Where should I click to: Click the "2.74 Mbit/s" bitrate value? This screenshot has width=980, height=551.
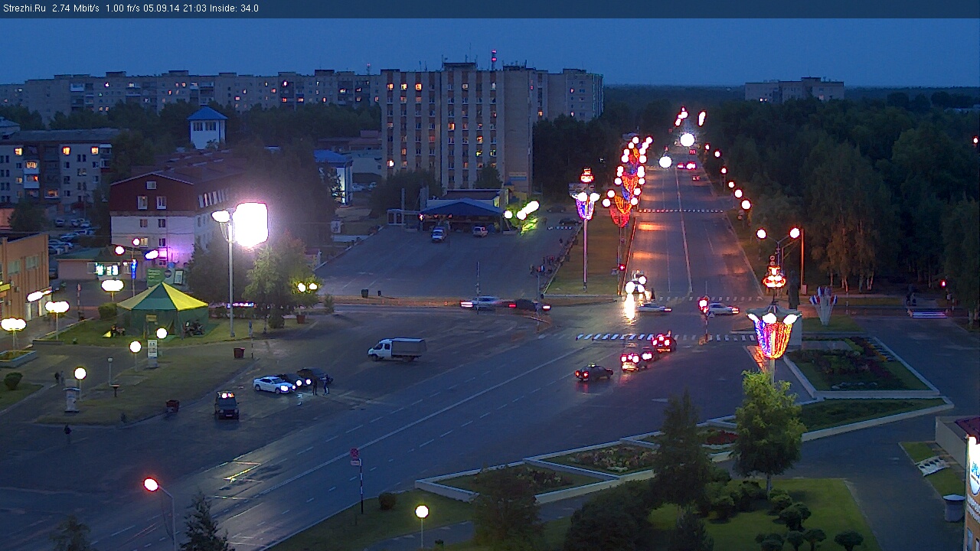pyautogui.click(x=76, y=8)
